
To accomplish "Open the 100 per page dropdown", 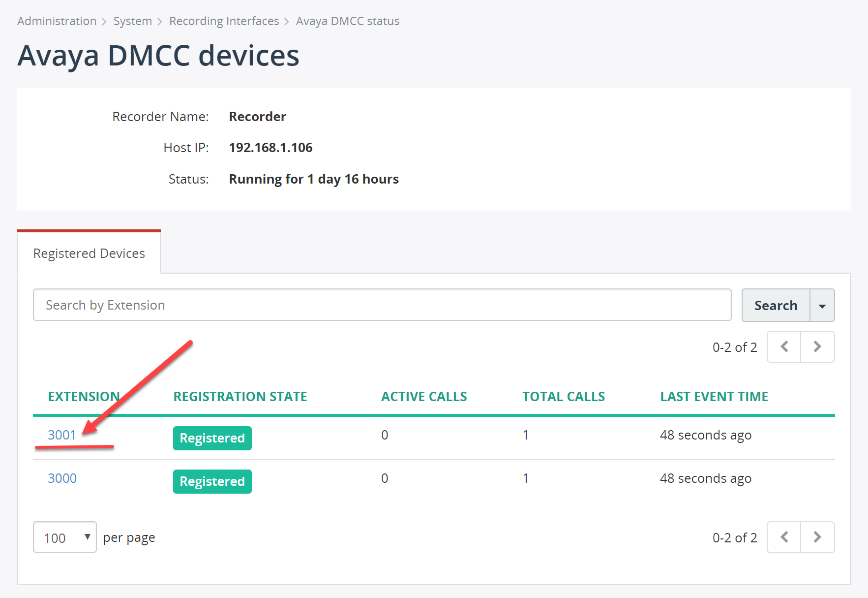I will pos(65,537).
